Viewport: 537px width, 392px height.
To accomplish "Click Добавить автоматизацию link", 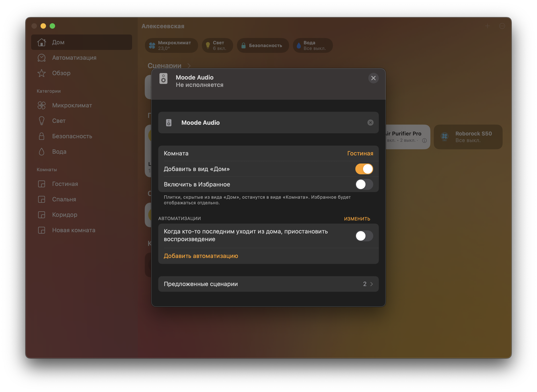I will click(201, 256).
